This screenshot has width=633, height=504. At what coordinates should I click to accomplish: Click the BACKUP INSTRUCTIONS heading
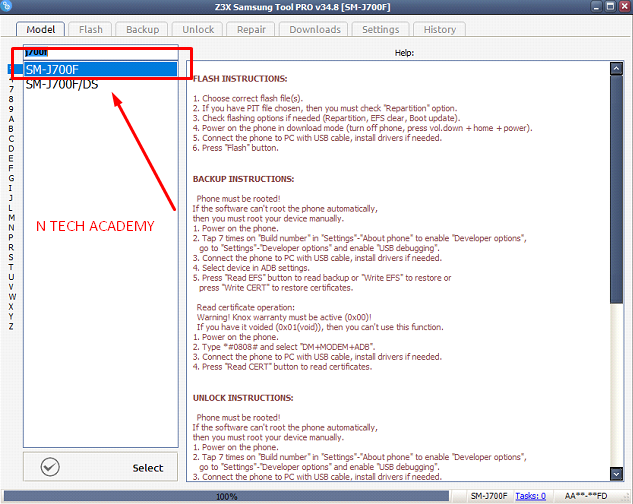point(243,179)
